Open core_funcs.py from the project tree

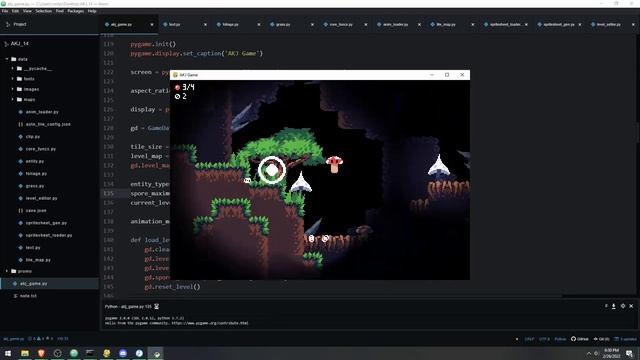pos(41,149)
